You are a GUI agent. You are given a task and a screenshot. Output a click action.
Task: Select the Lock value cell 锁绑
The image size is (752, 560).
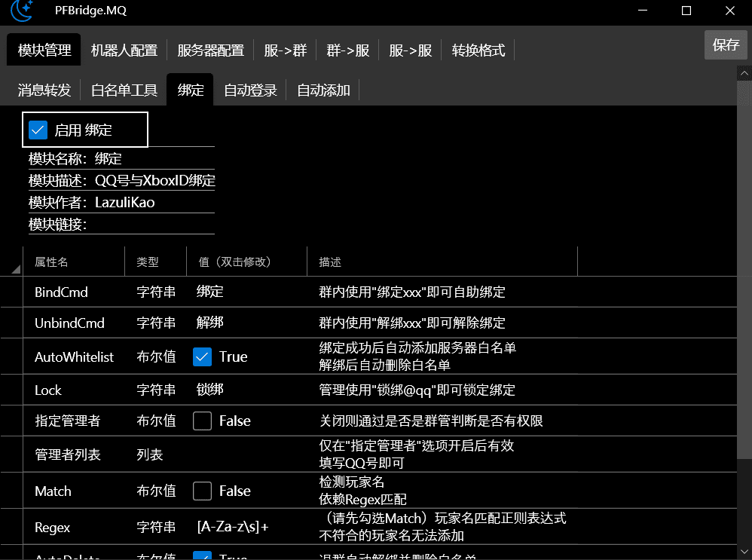click(247, 390)
